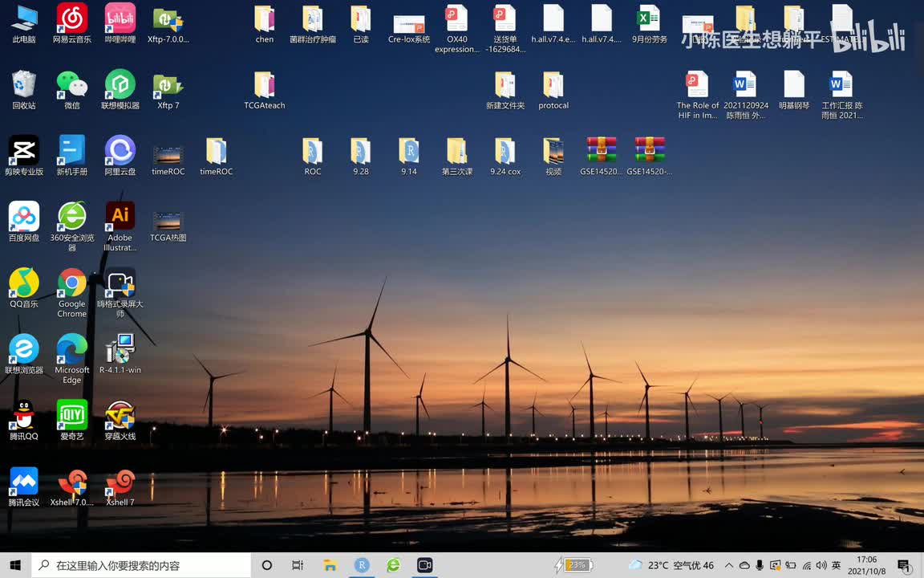Open File Explorer from the taskbar
Screen dimensions: 924x578
pos(330,565)
